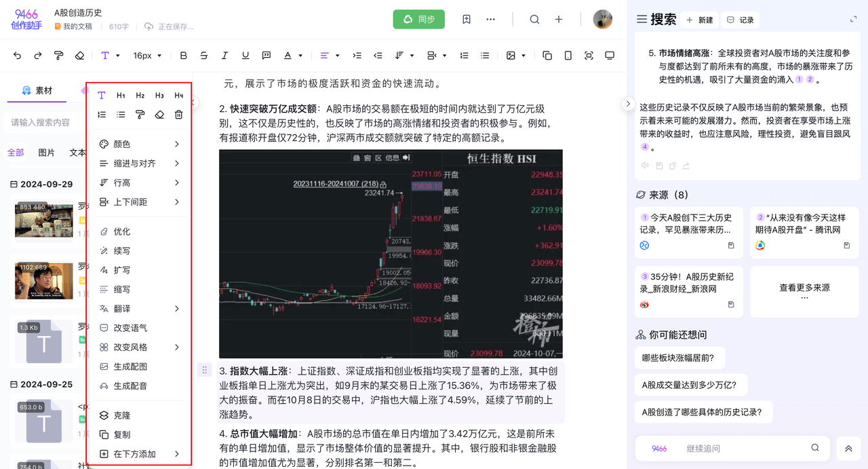The height and width of the screenshot is (469, 868).
Task: Click the block drag handle beside paragraph 3
Action: pos(204,370)
